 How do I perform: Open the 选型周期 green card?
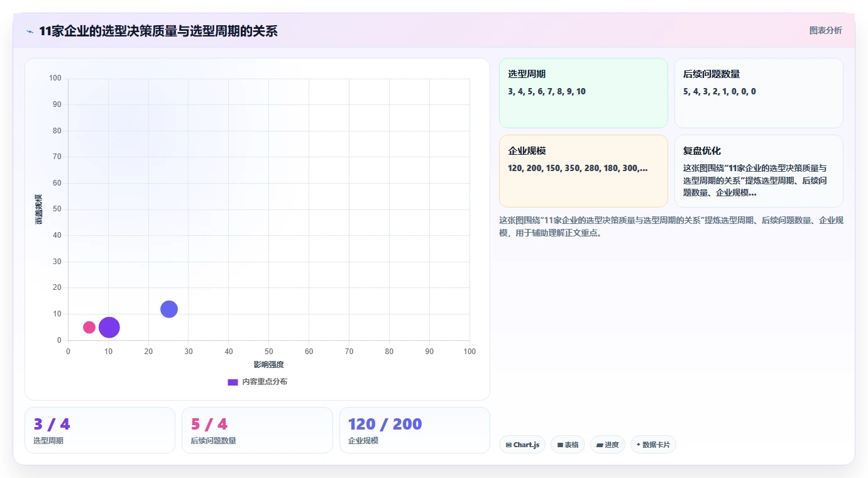(x=583, y=93)
